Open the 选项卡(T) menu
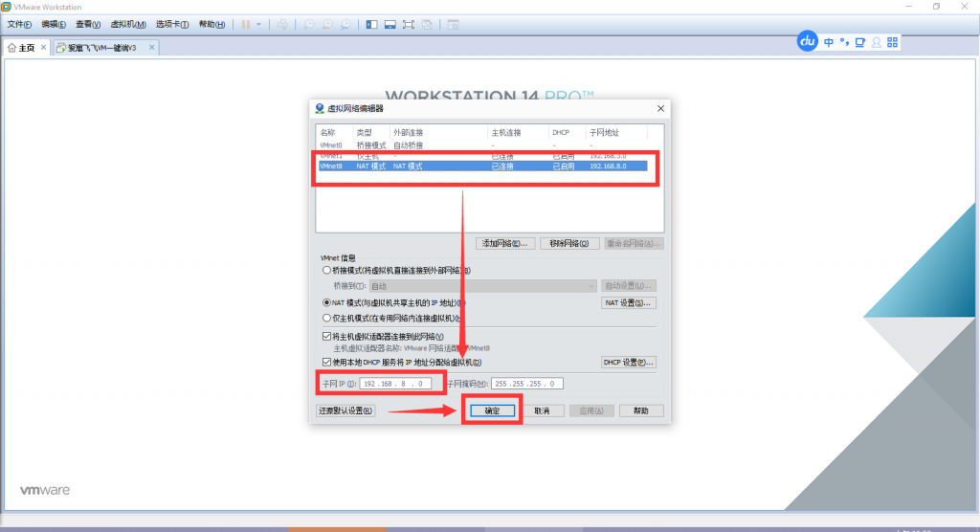This screenshot has width=980, height=532. click(172, 24)
